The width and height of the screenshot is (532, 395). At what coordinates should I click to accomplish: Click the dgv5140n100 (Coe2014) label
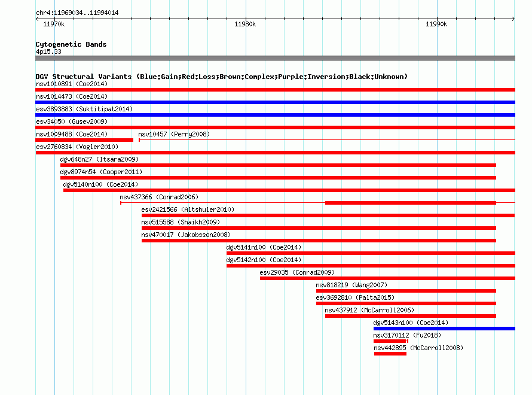[100, 184]
